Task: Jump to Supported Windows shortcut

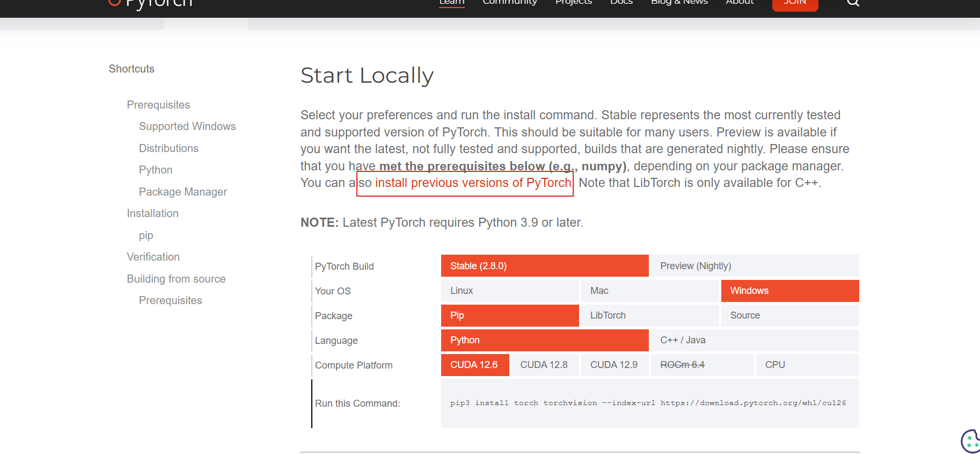Action: coord(187,126)
